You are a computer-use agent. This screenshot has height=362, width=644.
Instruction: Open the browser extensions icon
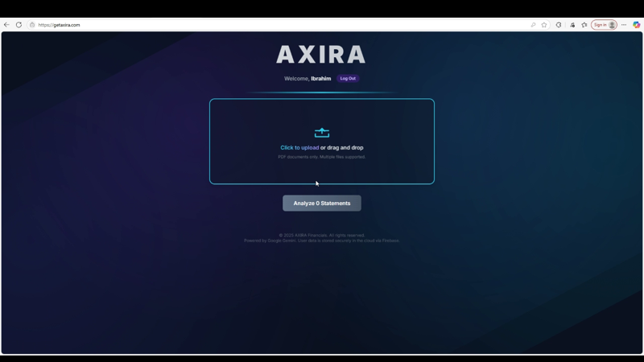pos(559,25)
